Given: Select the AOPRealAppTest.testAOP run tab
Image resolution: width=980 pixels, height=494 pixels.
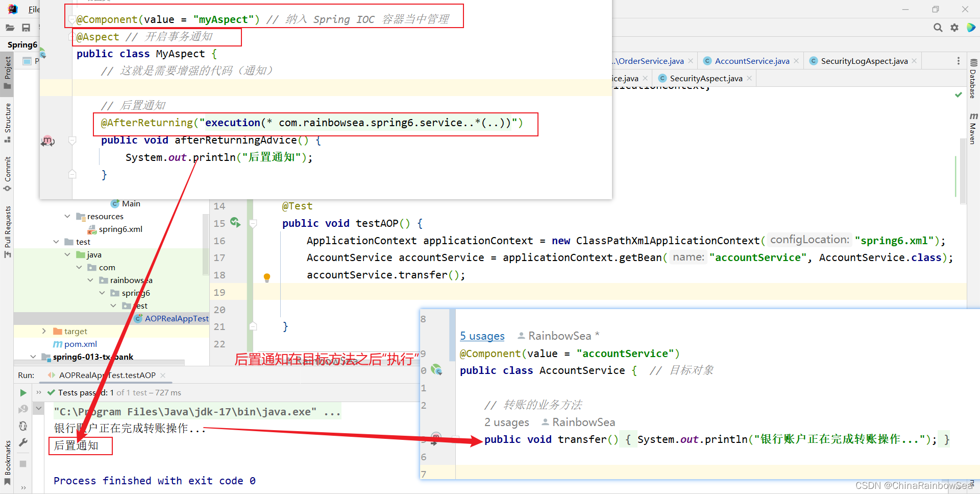Looking at the screenshot, I should (107, 375).
